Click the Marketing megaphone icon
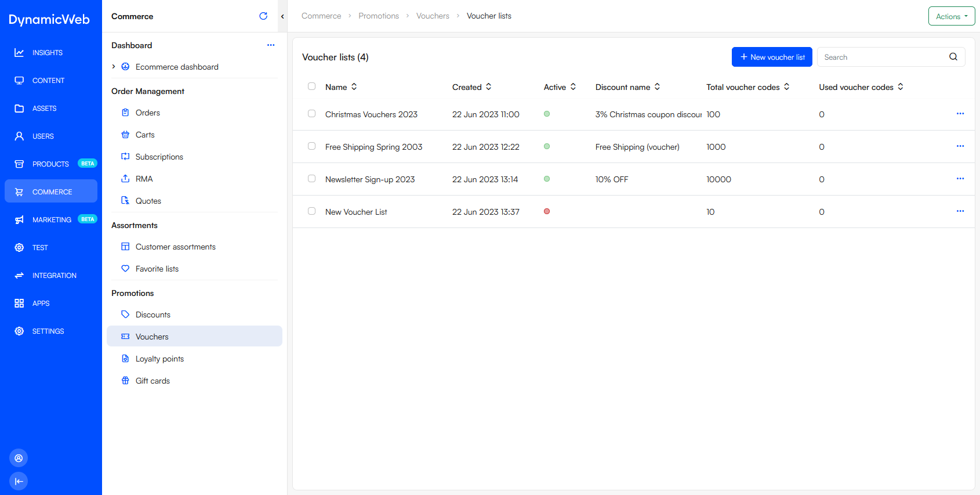This screenshot has width=980, height=495. [19, 220]
